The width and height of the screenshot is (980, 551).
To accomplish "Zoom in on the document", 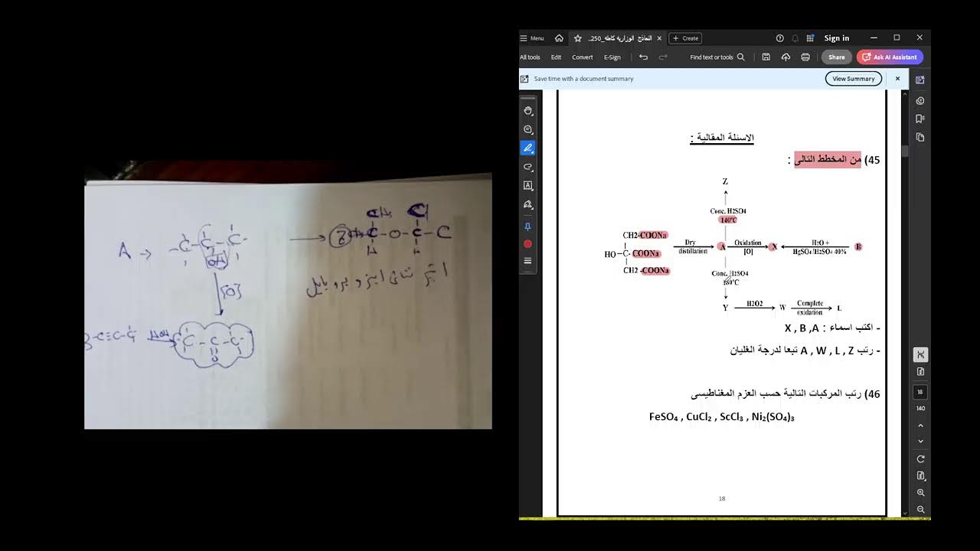I will (x=920, y=493).
